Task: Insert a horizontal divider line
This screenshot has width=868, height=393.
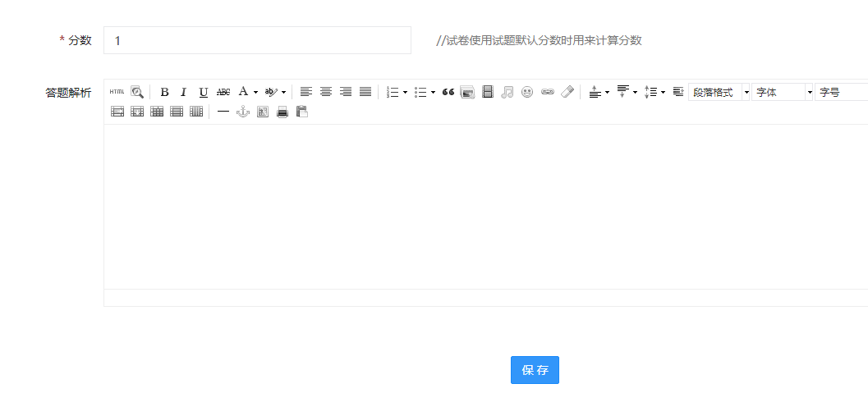Action: click(223, 112)
